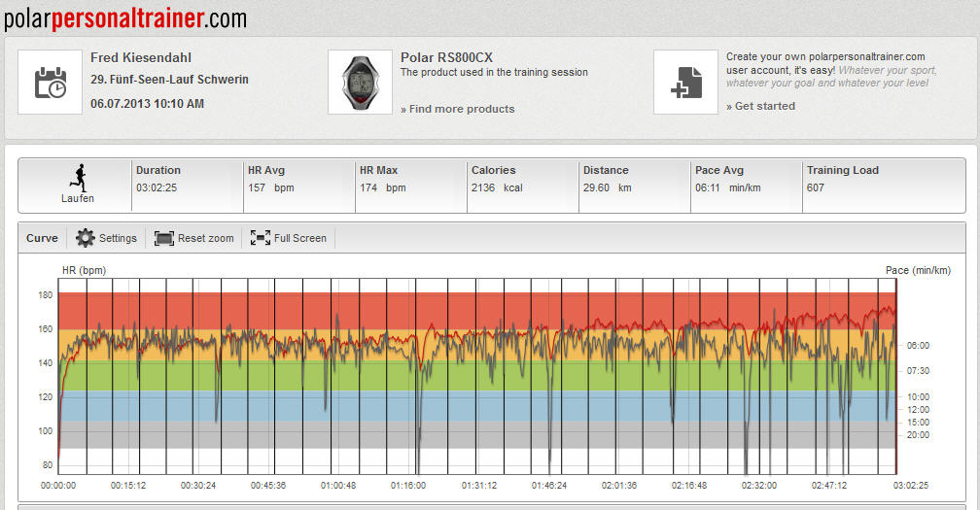980x510 pixels.
Task: Click the event title Fünf-Seen-Lauf Schwerin
Action: (179, 80)
